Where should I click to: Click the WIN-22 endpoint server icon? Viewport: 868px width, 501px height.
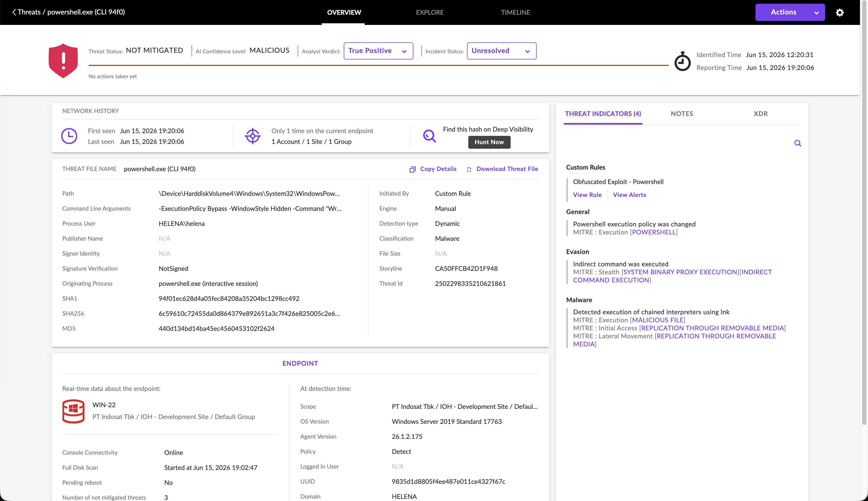click(x=73, y=411)
